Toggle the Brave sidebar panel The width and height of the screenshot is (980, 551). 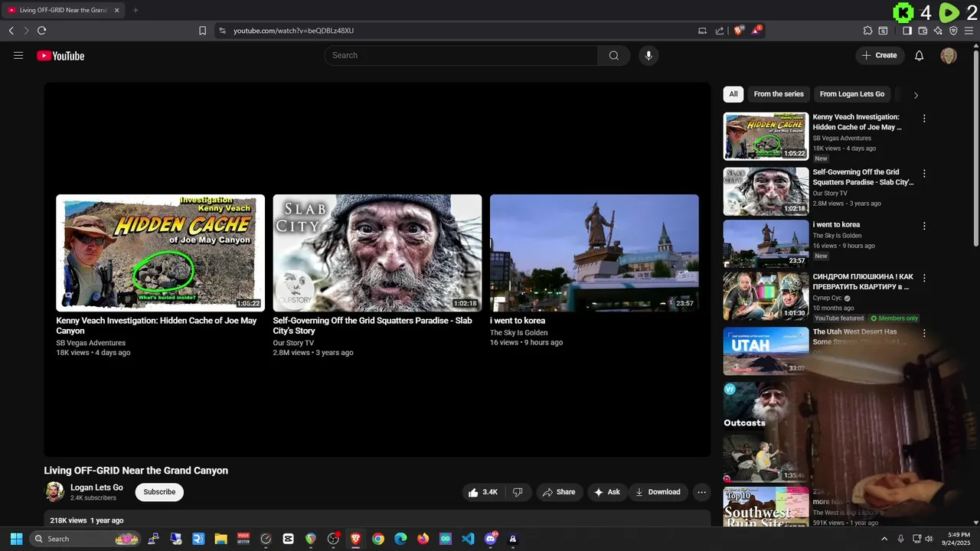click(x=907, y=31)
